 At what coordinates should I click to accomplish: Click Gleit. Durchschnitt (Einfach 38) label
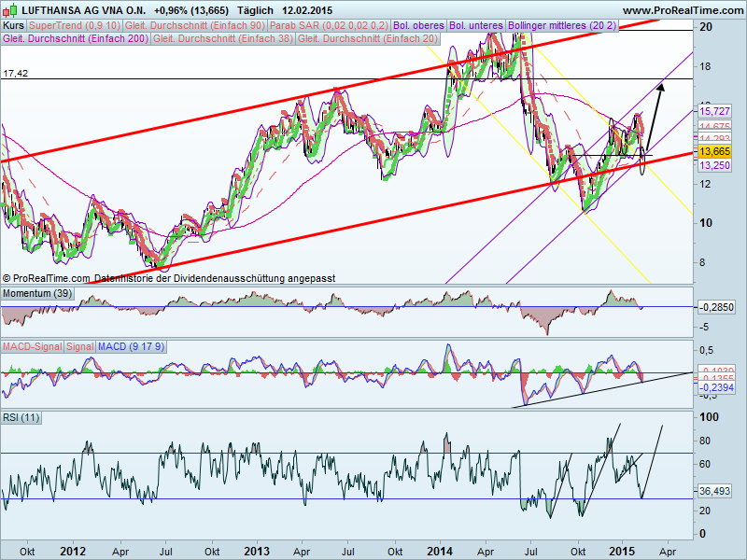tap(223, 38)
